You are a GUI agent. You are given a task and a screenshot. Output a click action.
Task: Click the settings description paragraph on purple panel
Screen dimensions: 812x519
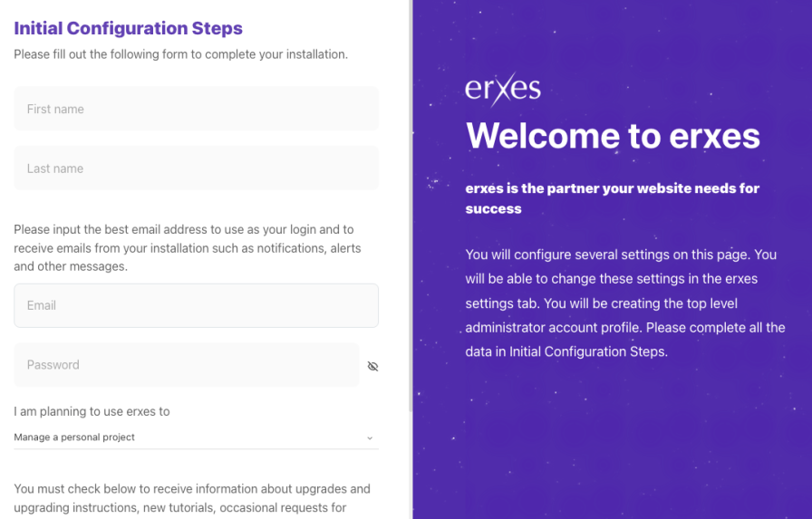(x=624, y=303)
